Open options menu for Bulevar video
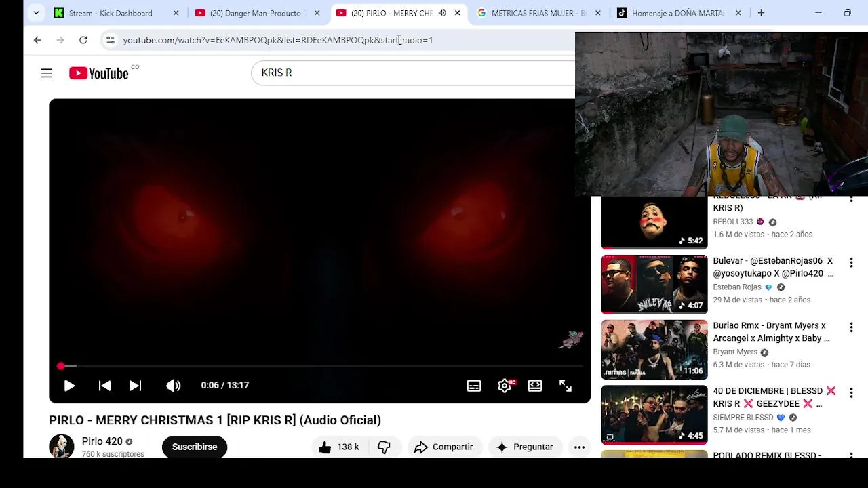The height and width of the screenshot is (488, 868). [851, 262]
